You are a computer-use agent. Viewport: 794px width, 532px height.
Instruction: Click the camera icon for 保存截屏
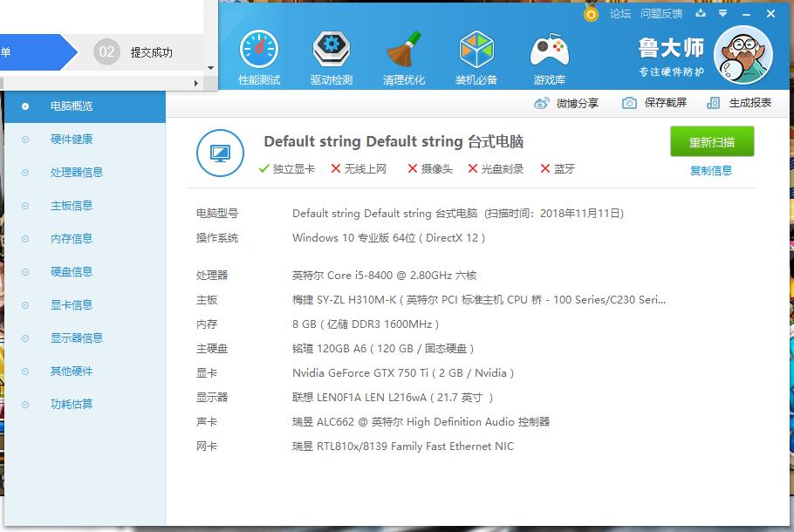coord(629,103)
